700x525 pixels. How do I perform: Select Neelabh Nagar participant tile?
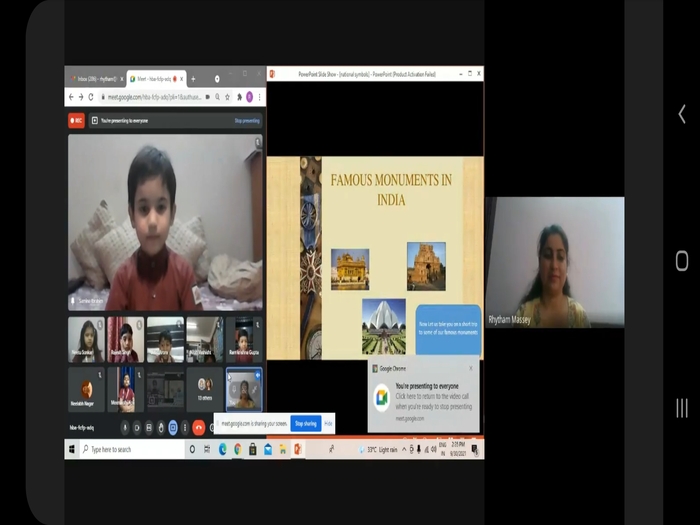86,390
